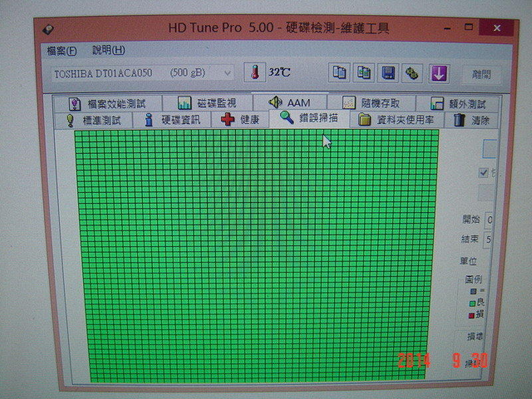Viewport: 532px width, 399px height.
Task: Click the 結束 end value field
Action: coord(488,239)
